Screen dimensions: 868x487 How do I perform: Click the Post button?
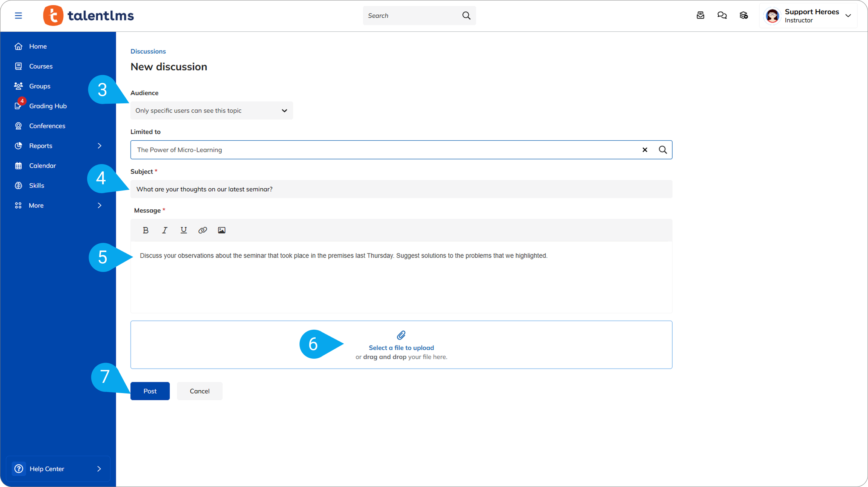click(x=150, y=391)
